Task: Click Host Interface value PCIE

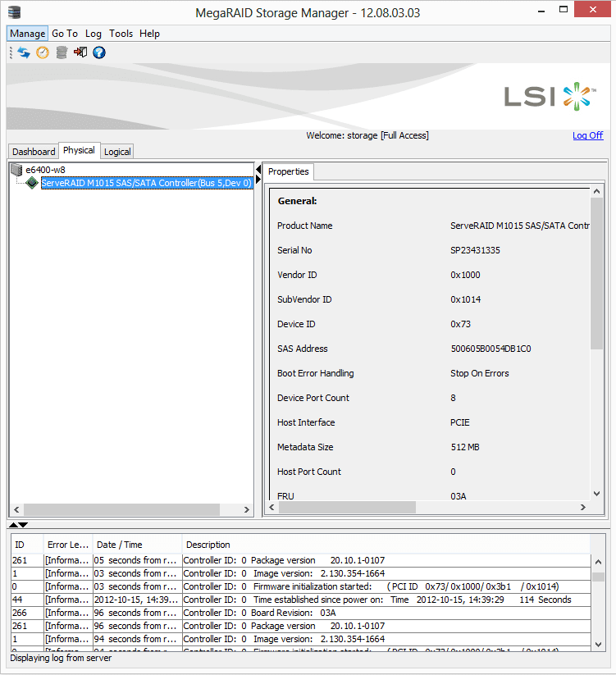Action: pyautogui.click(x=459, y=422)
